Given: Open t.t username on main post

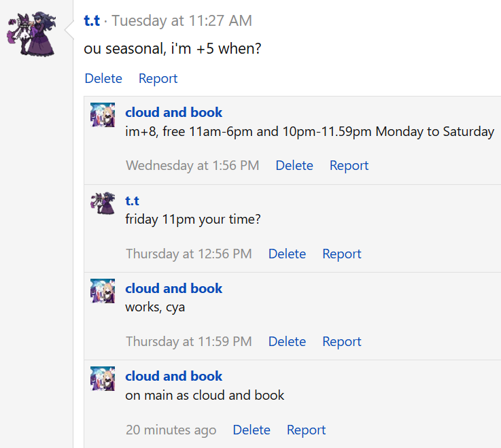Looking at the screenshot, I should pos(92,21).
